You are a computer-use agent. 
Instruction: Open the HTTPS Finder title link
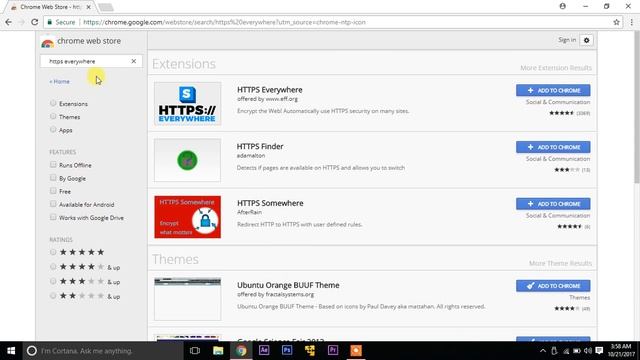click(x=260, y=146)
